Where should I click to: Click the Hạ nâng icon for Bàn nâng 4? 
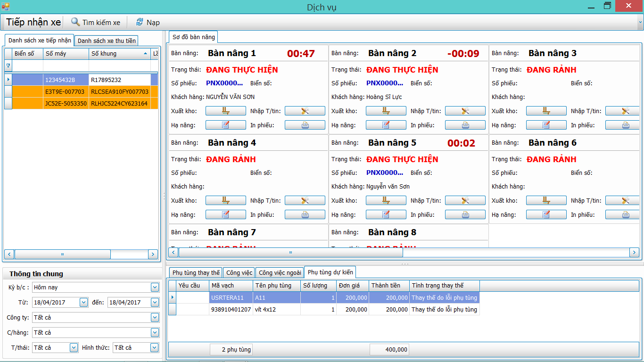[226, 215]
